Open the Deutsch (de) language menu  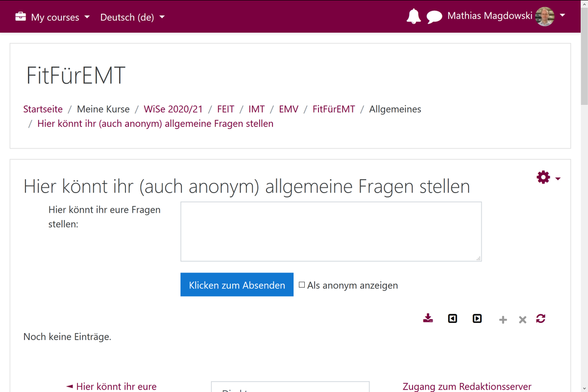[x=132, y=17]
